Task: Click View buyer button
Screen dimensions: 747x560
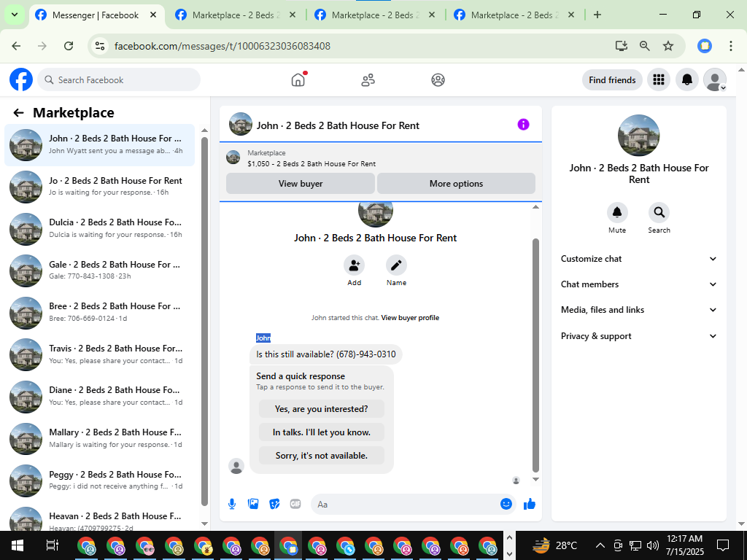Action: point(301,183)
